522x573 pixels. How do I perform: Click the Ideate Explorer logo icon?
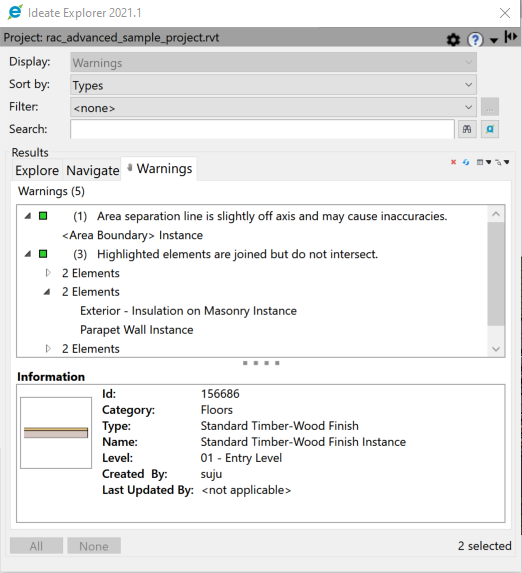click(15, 12)
